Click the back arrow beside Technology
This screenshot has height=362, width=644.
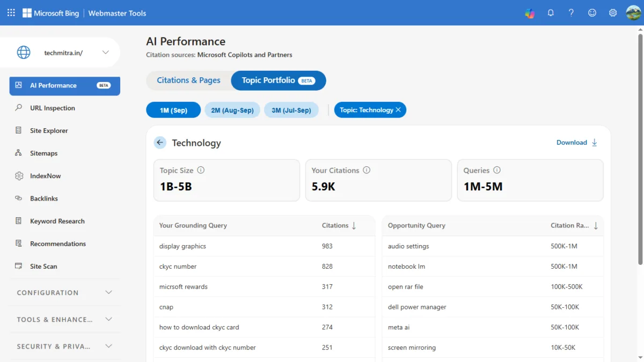pos(160,143)
